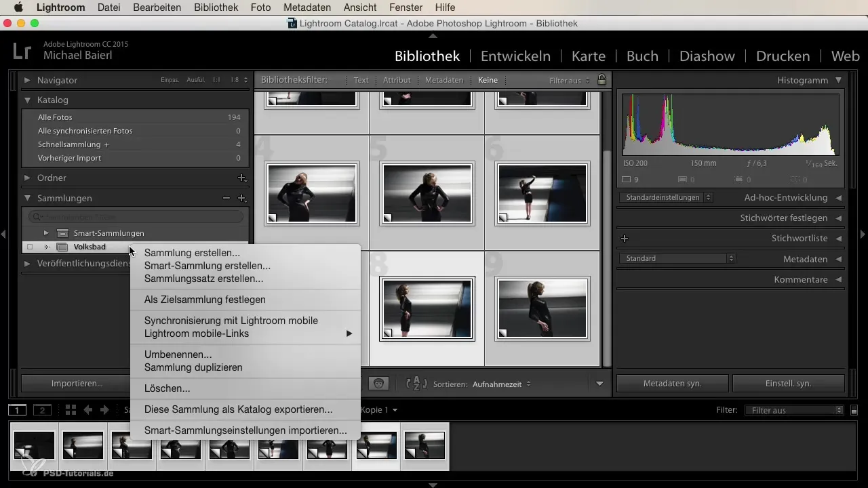The width and height of the screenshot is (868, 488).
Task: Go back with the left arrow icon
Action: click(x=88, y=410)
